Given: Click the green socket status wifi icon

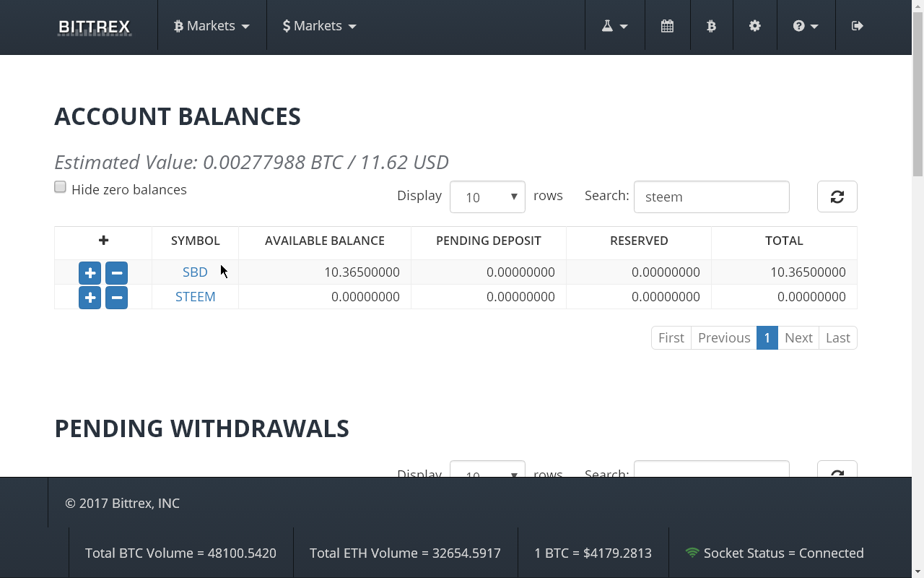Looking at the screenshot, I should [x=692, y=553].
